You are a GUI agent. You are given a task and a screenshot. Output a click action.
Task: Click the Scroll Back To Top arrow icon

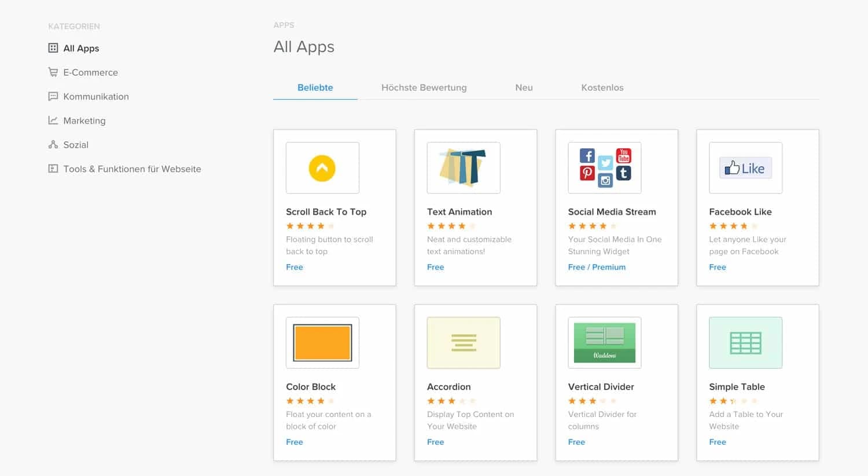322,168
